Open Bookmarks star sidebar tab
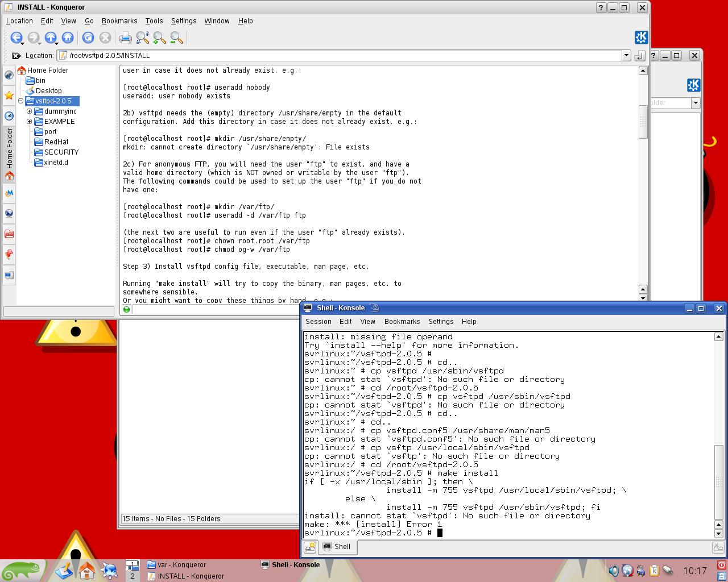 click(x=9, y=95)
